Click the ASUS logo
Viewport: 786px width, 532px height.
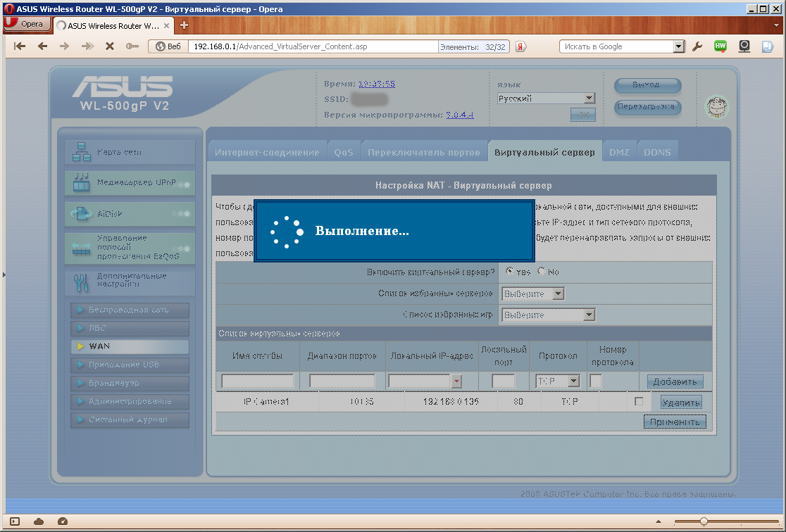123,87
